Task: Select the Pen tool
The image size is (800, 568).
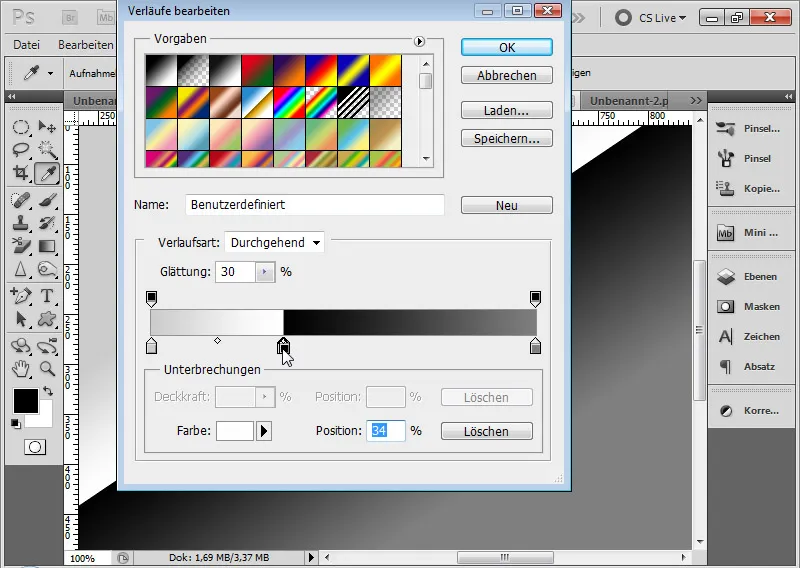Action: tap(20, 295)
